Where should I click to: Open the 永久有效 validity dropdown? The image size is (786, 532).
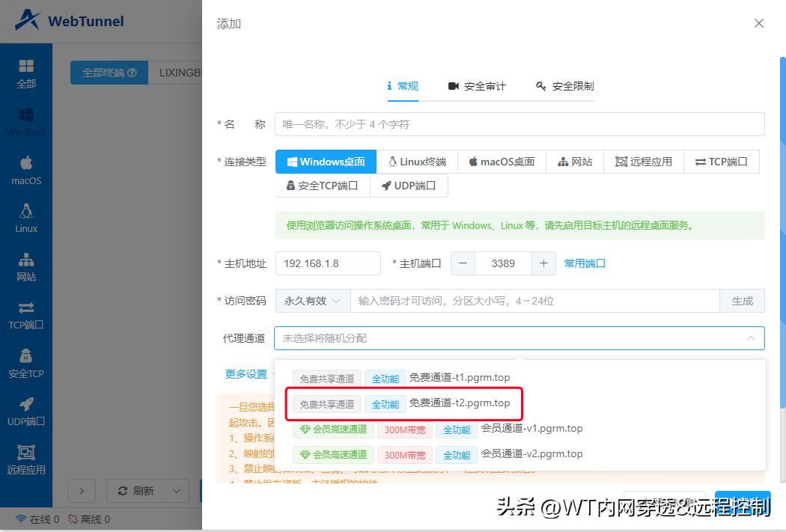(x=312, y=301)
